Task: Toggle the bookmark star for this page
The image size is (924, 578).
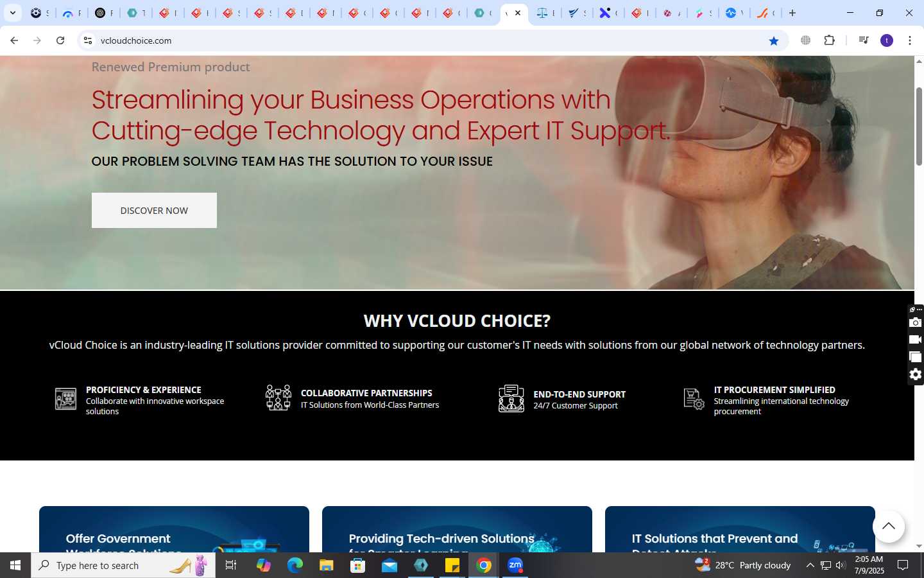Action: (774, 40)
